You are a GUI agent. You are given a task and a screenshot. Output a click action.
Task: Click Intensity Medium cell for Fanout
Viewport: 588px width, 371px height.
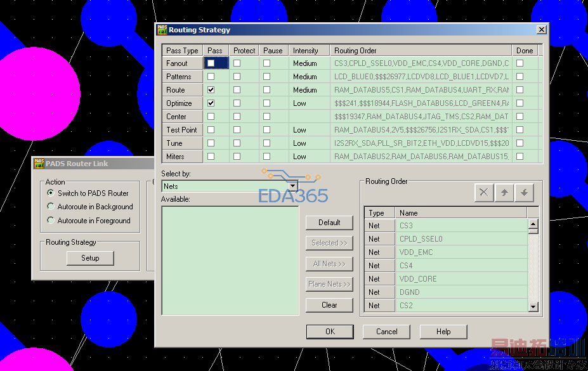310,63
